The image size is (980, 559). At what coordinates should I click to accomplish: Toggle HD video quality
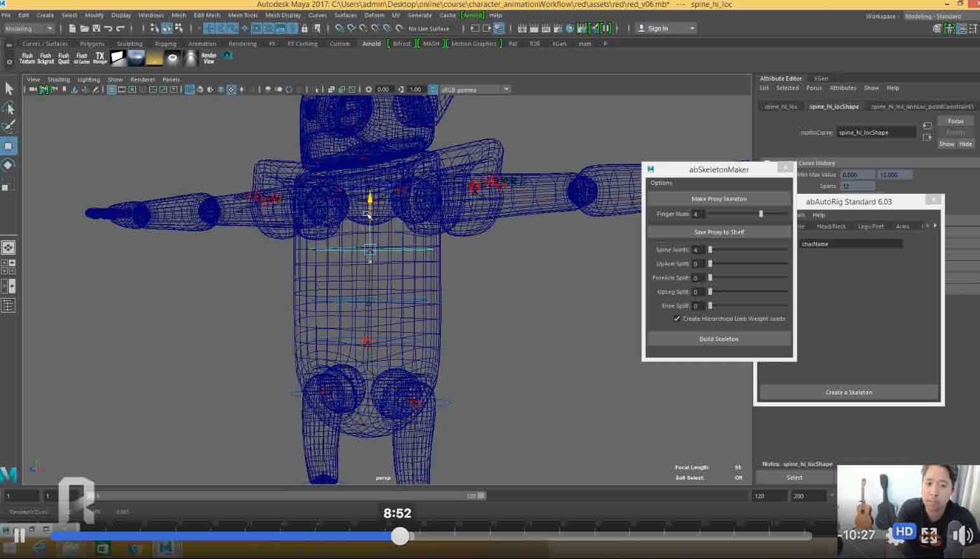tap(903, 532)
